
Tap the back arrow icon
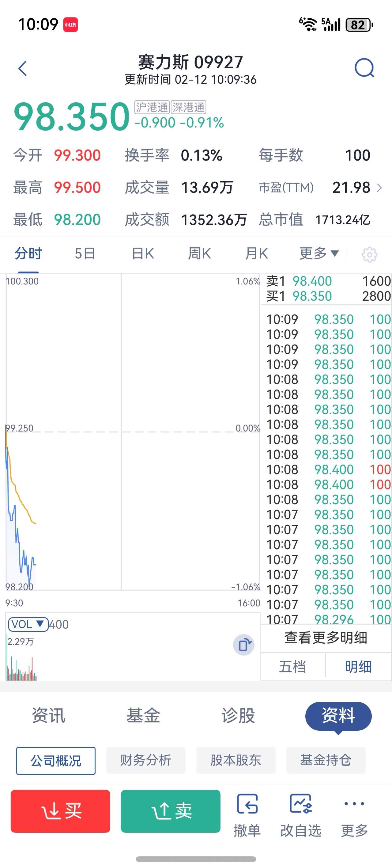[x=23, y=68]
